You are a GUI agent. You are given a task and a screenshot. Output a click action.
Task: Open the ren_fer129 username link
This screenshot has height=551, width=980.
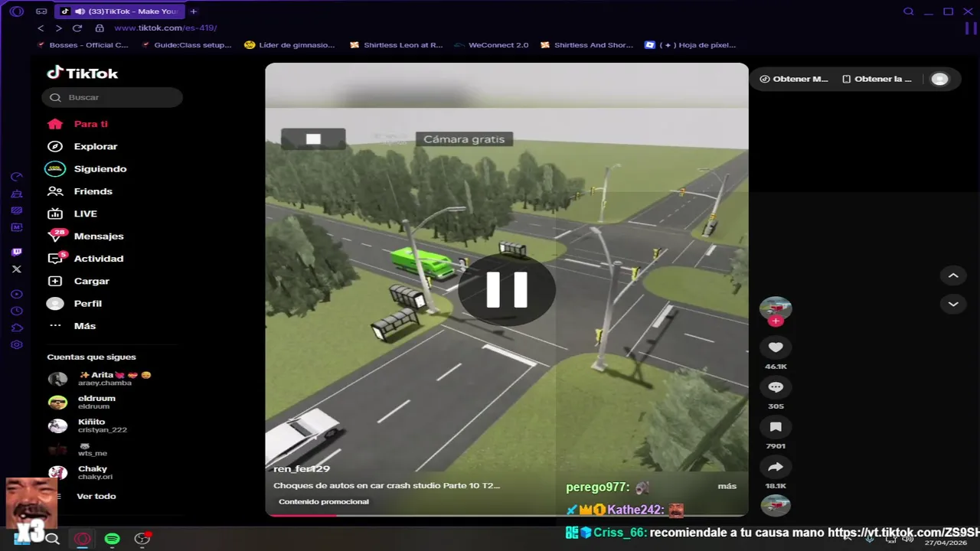[302, 469]
